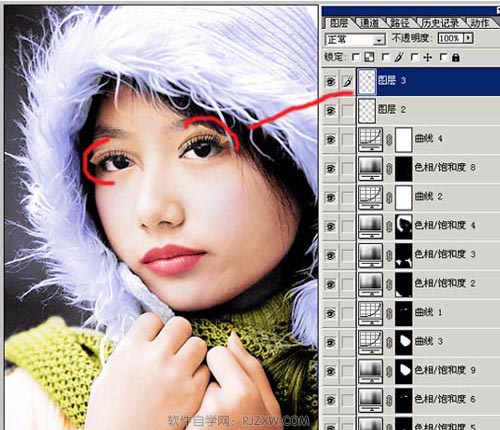Switch to the 通道 channels tab

(x=370, y=23)
